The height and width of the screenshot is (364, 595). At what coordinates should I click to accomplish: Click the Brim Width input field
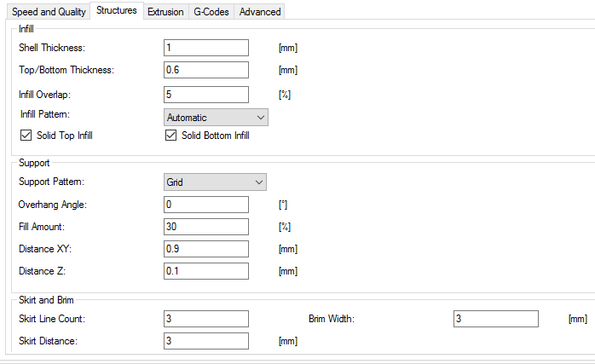(496, 319)
